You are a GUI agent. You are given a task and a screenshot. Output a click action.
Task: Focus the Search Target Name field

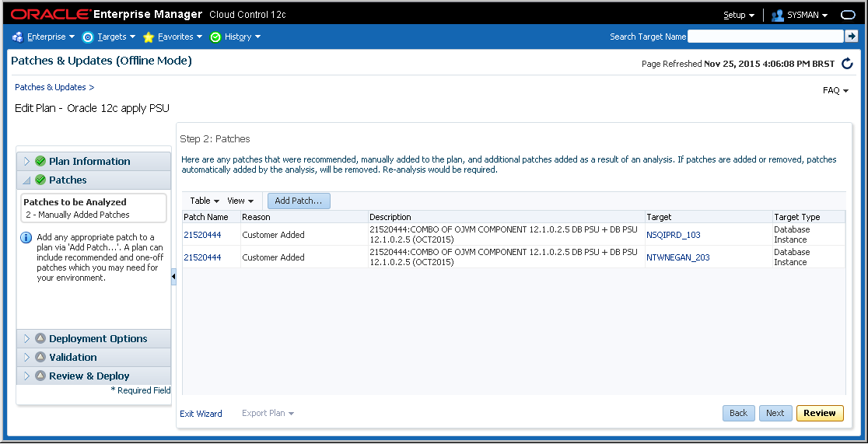(765, 36)
